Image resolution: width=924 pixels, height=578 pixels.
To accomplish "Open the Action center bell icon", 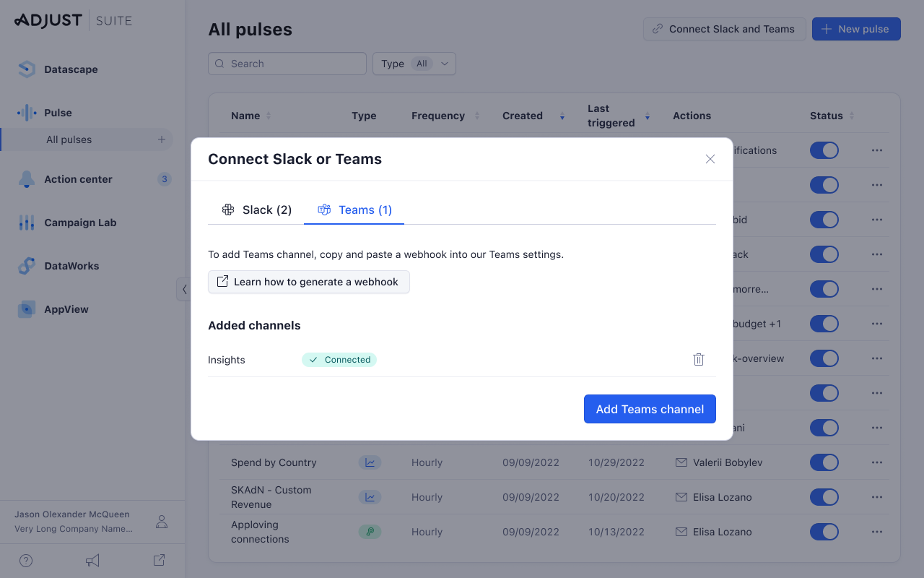I will click(27, 179).
